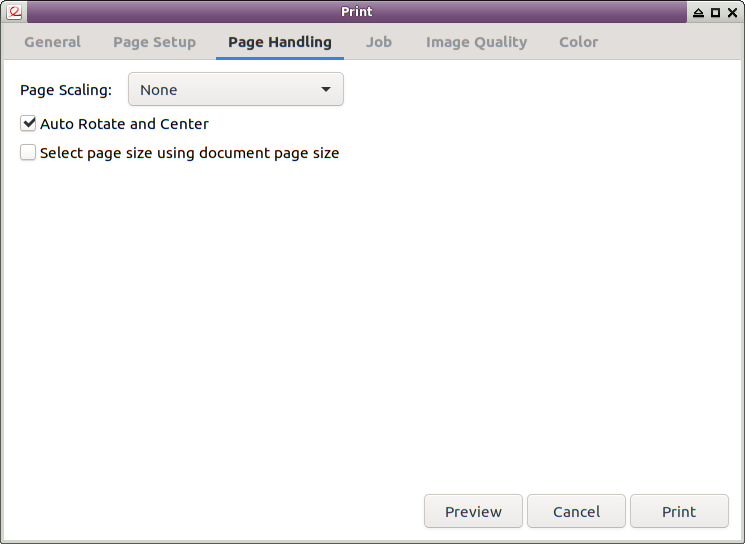
Task: Cancel the print dialog
Action: 576,511
